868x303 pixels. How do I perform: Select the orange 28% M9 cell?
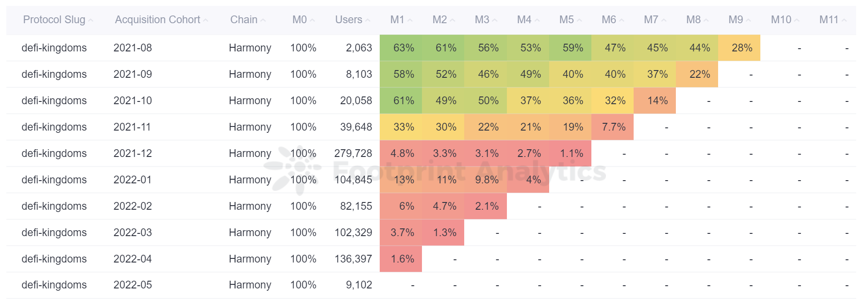click(x=742, y=48)
